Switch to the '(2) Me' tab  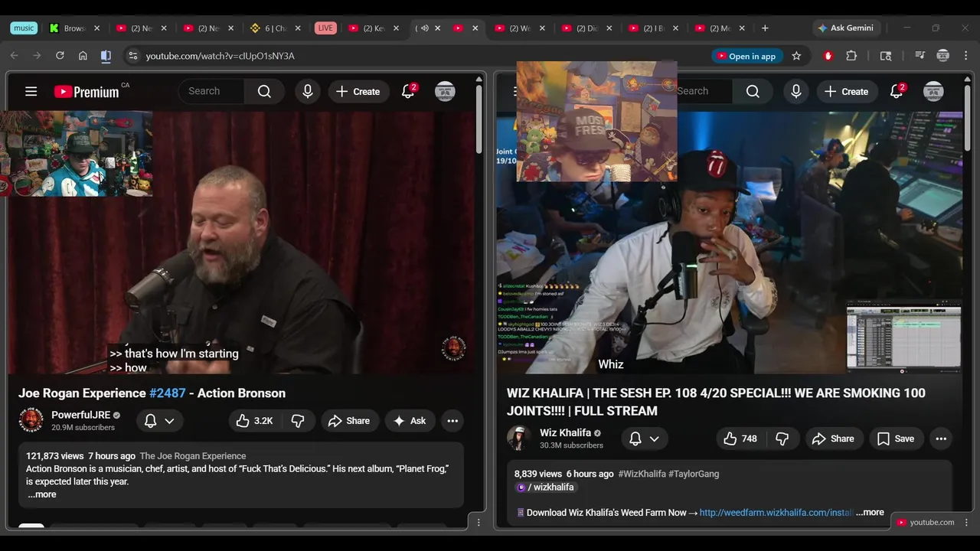720,28
